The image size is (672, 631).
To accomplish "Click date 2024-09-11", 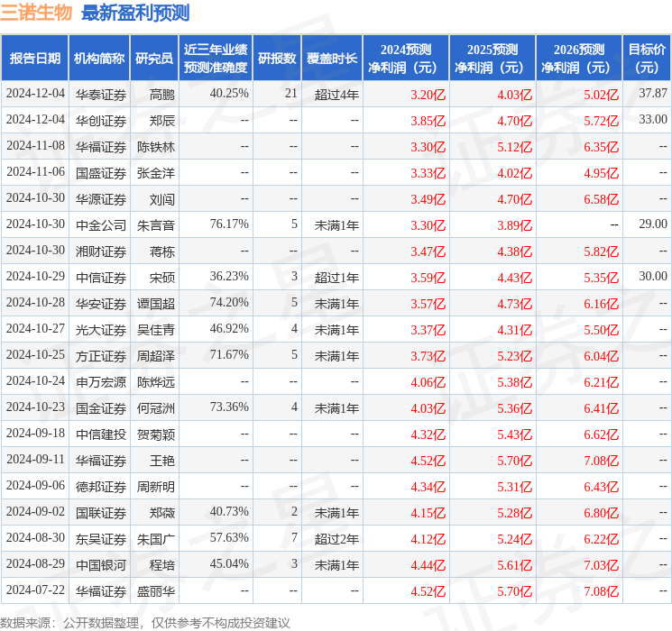I will point(35,459).
